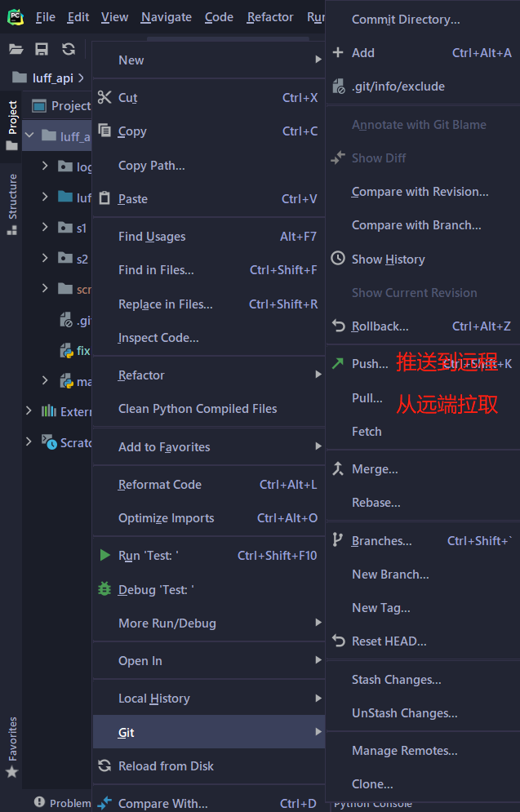Click the Problems warning icon in bottom bar
Viewport: 520px width, 812px height.
point(39,801)
